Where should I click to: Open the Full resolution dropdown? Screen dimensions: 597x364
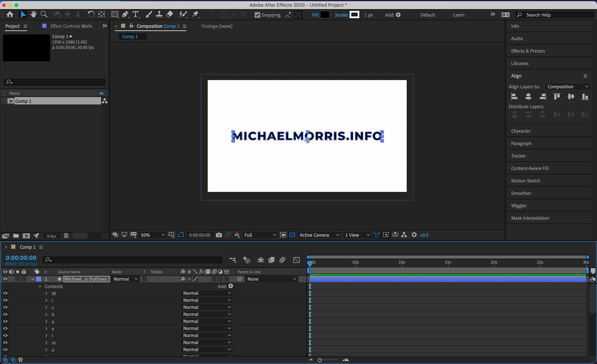click(x=260, y=235)
